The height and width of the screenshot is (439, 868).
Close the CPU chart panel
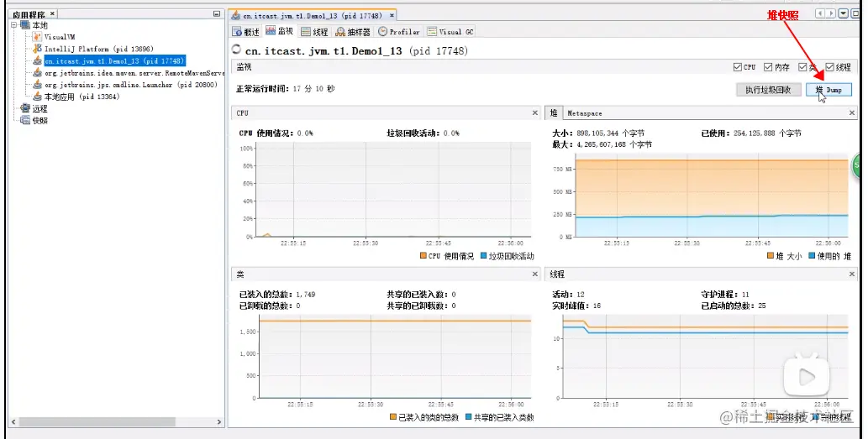tap(534, 112)
